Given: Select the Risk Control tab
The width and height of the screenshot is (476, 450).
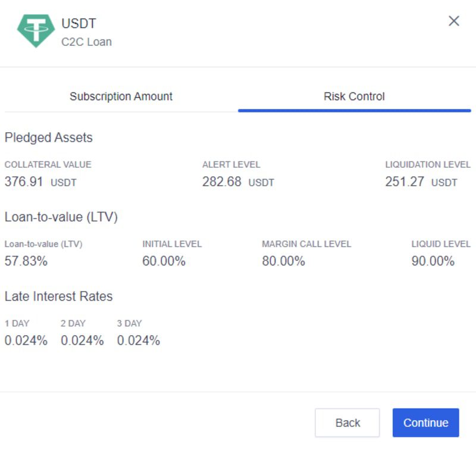Looking at the screenshot, I should pyautogui.click(x=354, y=96).
